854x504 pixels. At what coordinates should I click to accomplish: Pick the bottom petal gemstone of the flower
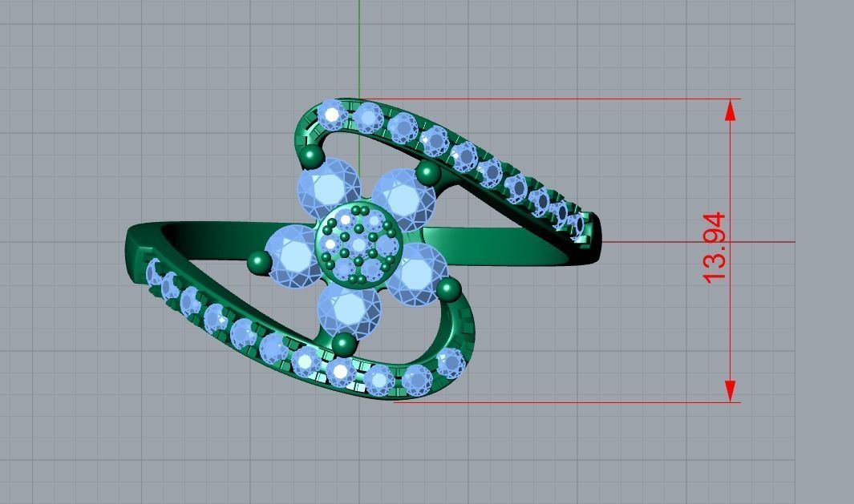[349, 311]
